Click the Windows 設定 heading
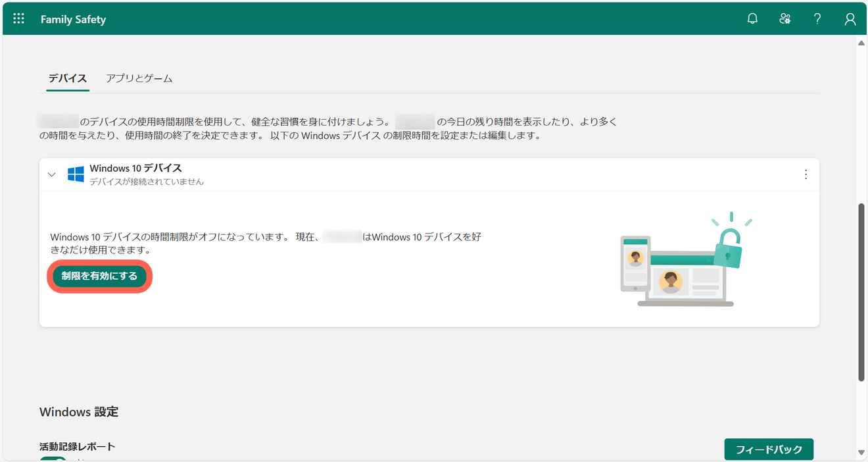 pos(79,412)
